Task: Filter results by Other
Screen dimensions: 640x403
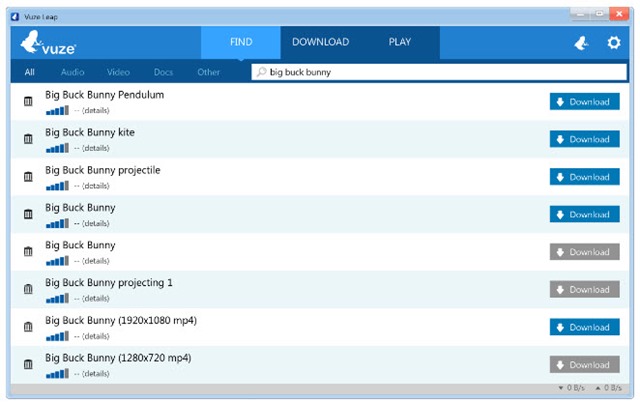Action: 209,72
